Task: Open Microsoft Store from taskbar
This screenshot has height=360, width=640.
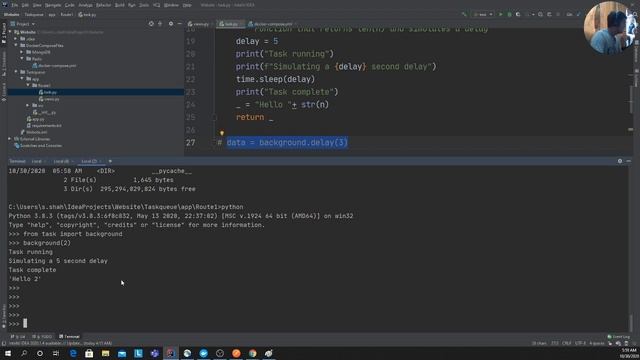Action: (x=89, y=353)
